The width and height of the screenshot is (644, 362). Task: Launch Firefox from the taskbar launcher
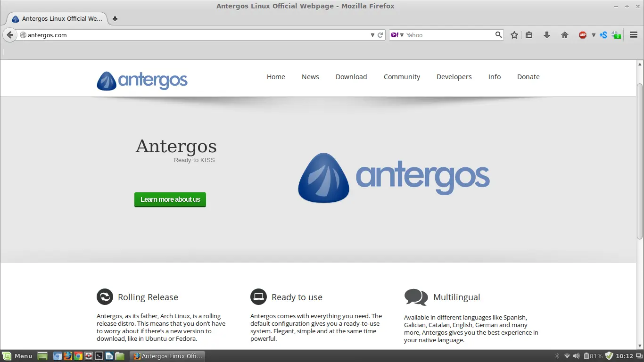[x=68, y=356]
